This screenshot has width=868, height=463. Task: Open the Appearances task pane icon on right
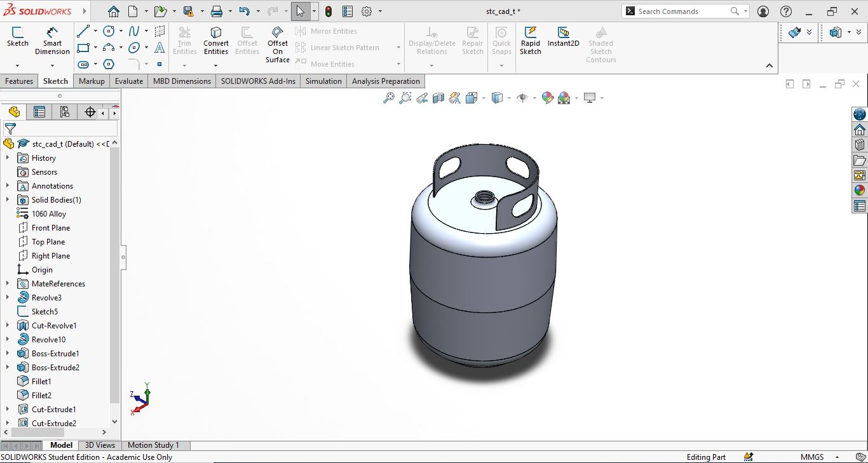point(860,191)
